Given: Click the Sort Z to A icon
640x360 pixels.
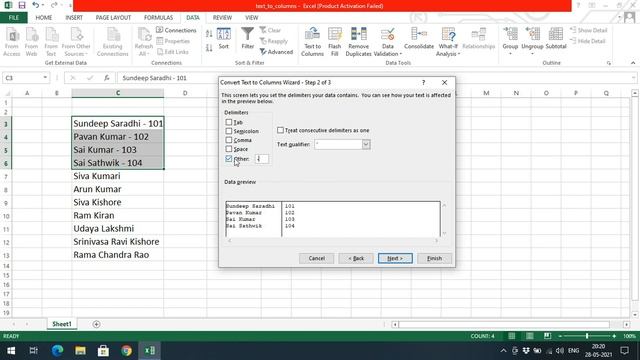Looking at the screenshot, I should tap(209, 48).
